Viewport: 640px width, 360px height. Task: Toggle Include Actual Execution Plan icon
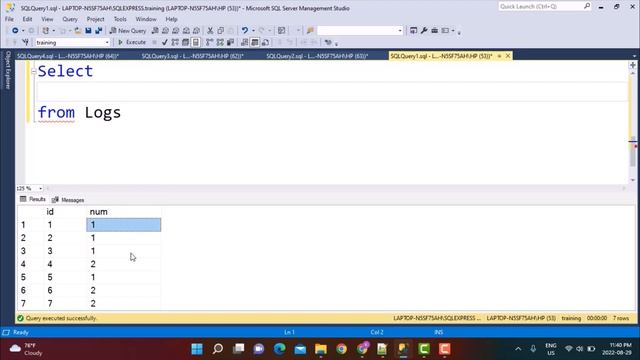[x=209, y=42]
